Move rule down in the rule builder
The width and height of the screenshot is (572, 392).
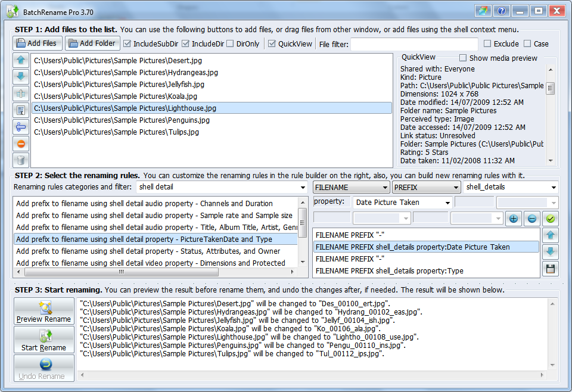pyautogui.click(x=551, y=251)
